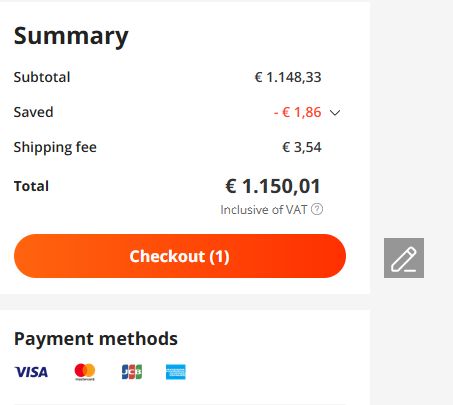453x405 pixels.
Task: Select the American Express payment logo
Action: coord(176,372)
